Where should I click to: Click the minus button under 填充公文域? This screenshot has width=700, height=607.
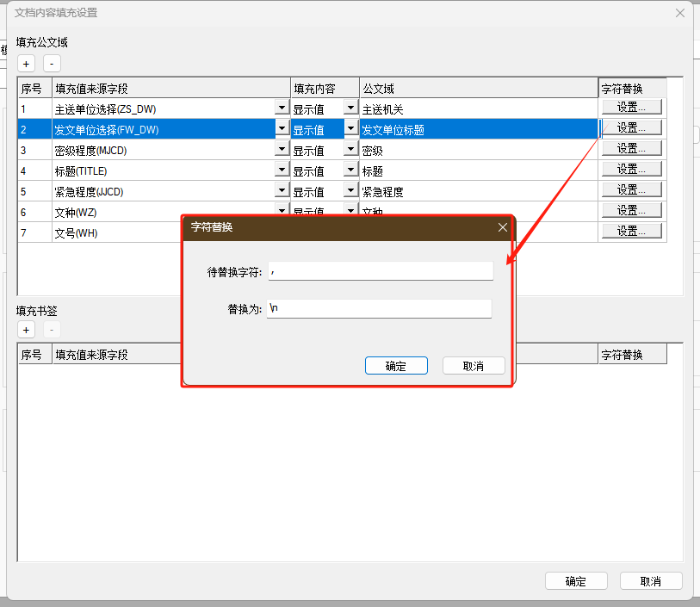52,64
